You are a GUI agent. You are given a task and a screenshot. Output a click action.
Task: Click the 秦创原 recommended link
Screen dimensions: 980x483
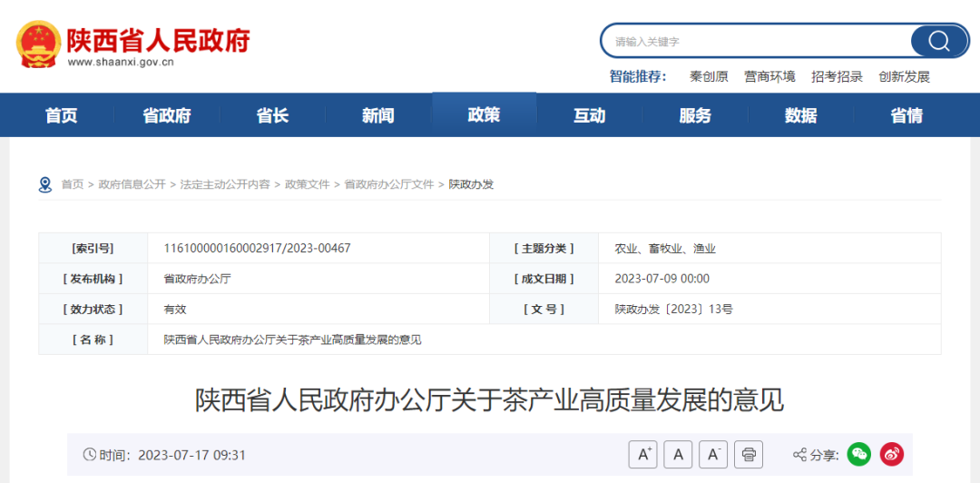(709, 77)
